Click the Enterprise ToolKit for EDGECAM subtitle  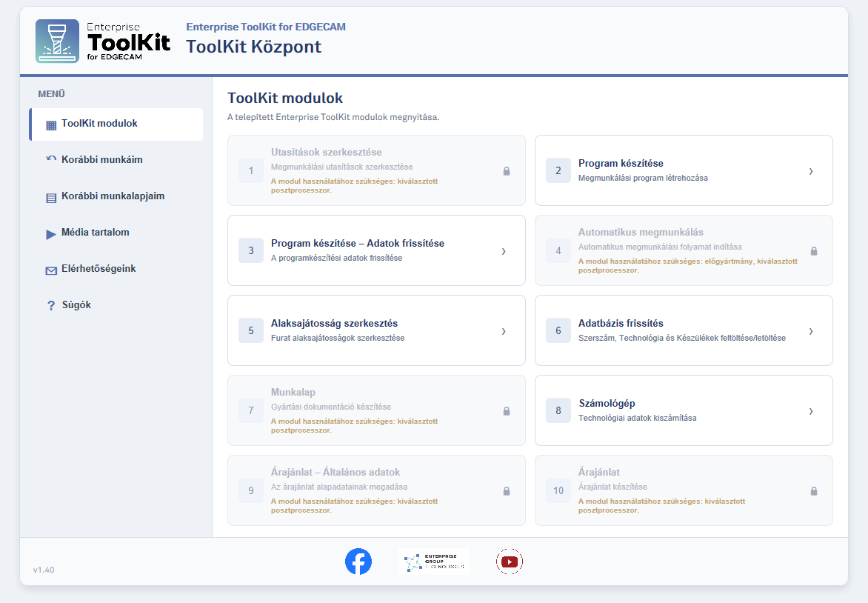tap(266, 27)
